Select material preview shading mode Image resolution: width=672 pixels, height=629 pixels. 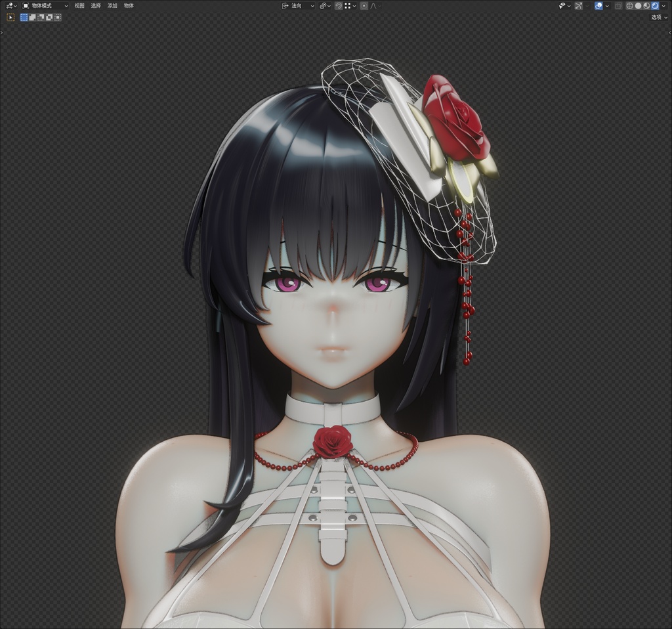click(647, 5)
